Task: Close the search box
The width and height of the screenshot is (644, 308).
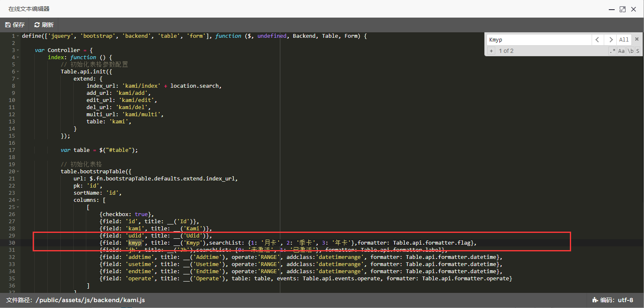Action: coord(637,39)
